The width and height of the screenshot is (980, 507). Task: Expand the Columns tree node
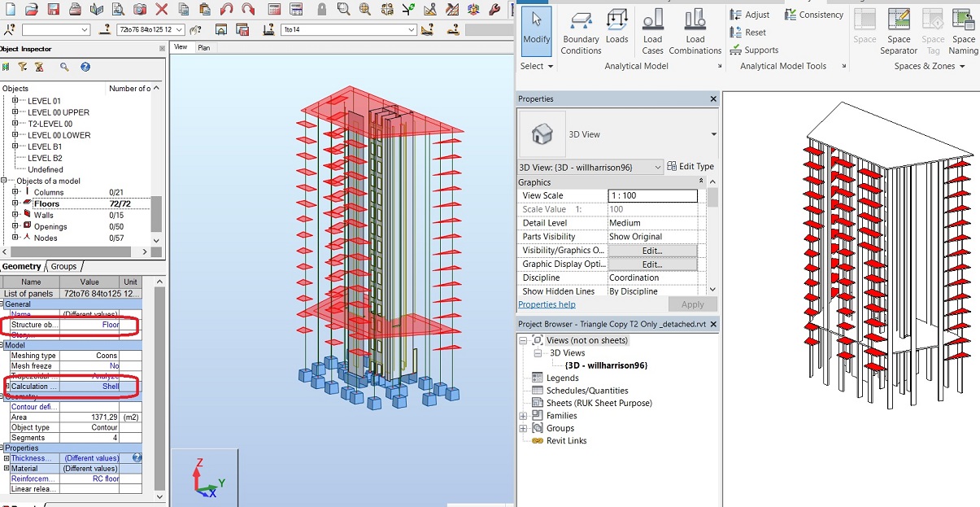[15, 192]
